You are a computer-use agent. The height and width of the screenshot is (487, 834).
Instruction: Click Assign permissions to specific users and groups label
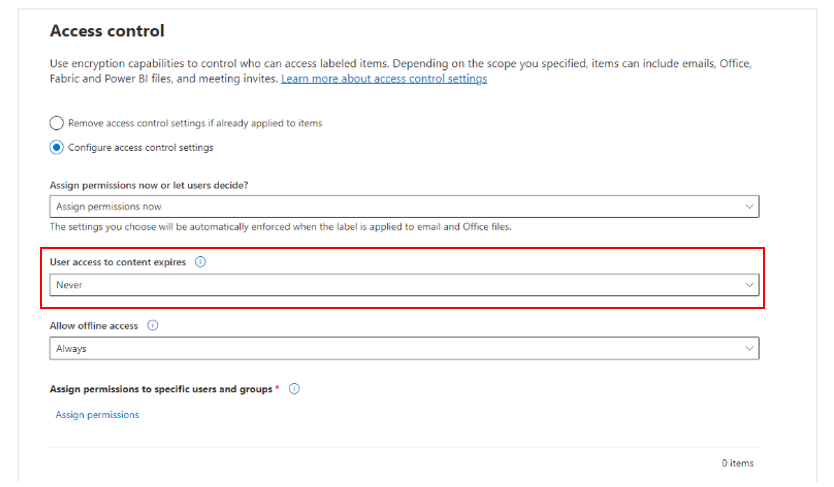click(x=161, y=389)
